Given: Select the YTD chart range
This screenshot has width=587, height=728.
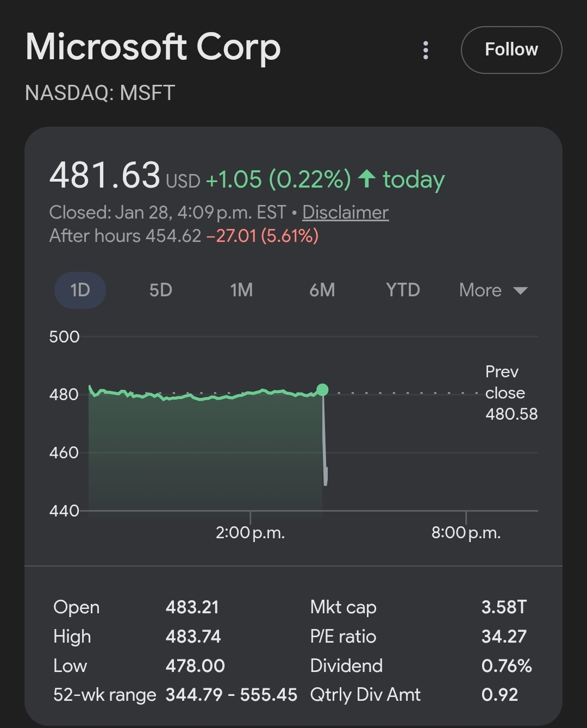Looking at the screenshot, I should pos(403,290).
